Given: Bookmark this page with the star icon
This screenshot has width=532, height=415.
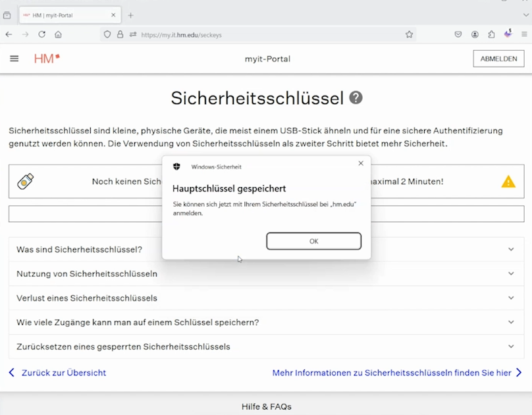Looking at the screenshot, I should coord(409,34).
